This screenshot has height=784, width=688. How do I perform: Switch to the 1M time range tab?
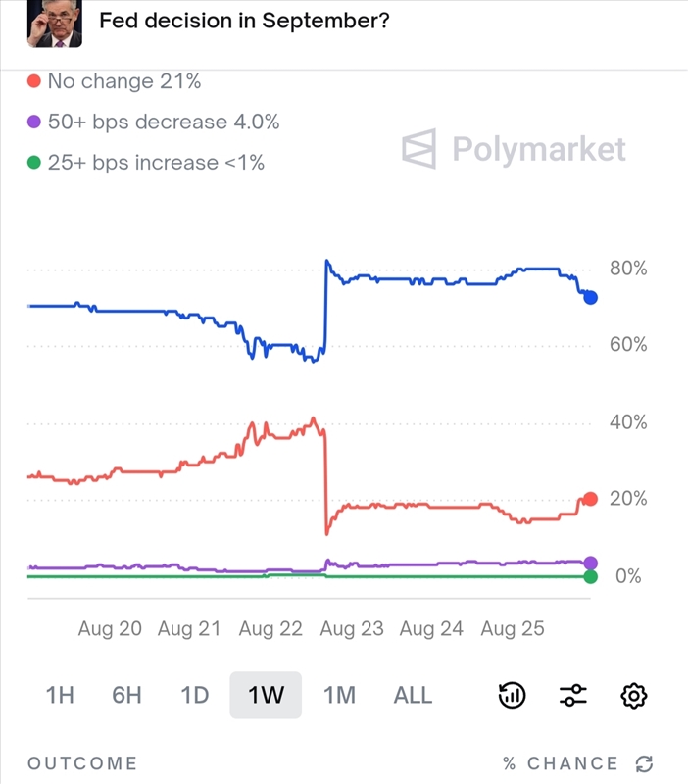(338, 695)
